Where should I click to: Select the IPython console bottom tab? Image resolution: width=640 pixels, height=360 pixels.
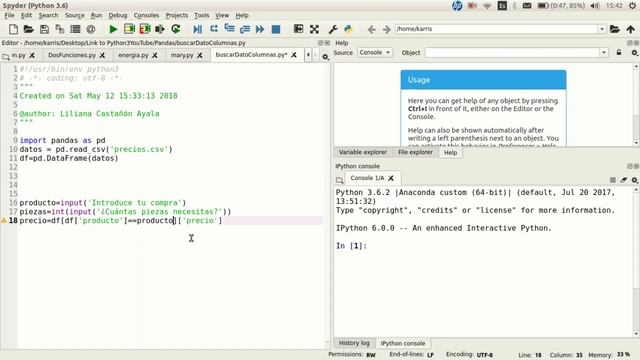pyautogui.click(x=403, y=343)
